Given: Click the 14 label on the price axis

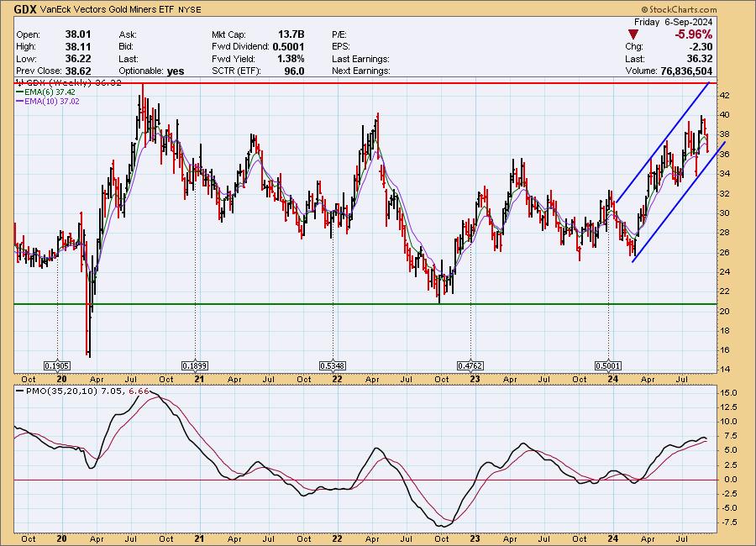Looking at the screenshot, I should pyautogui.click(x=725, y=370).
